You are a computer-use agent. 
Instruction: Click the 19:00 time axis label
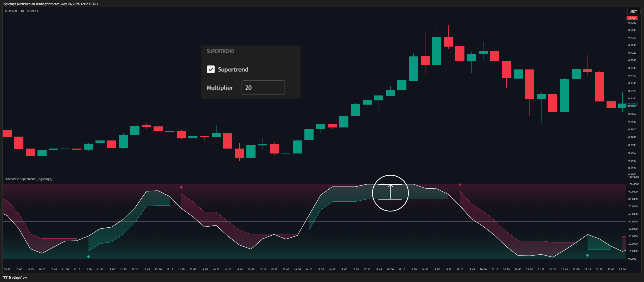(x=437, y=270)
